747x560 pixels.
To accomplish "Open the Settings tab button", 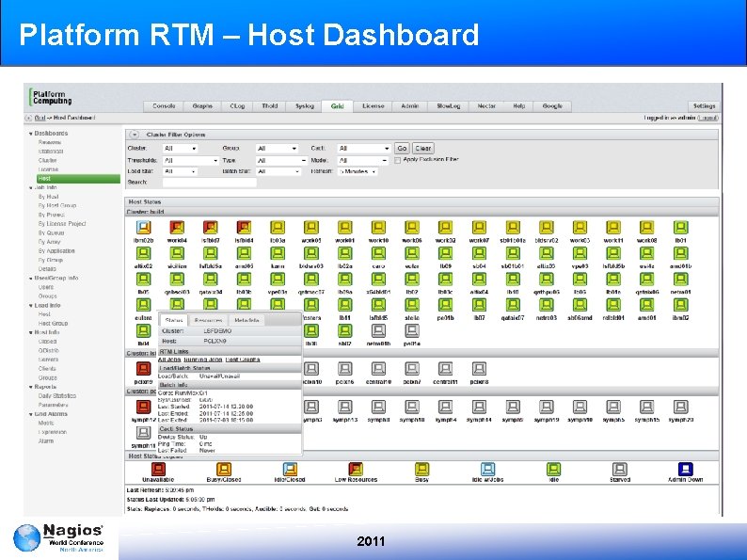I will [x=704, y=106].
